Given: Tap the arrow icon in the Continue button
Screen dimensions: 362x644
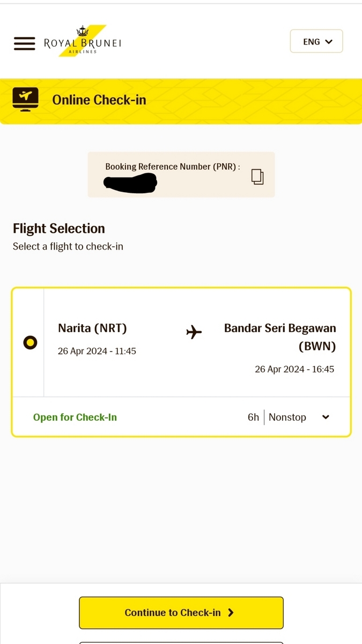Looking at the screenshot, I should tap(231, 612).
